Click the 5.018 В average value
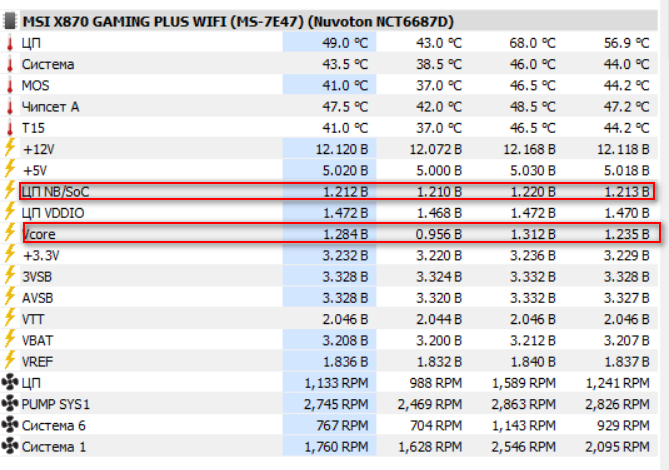This screenshot has width=669, height=470. [626, 171]
